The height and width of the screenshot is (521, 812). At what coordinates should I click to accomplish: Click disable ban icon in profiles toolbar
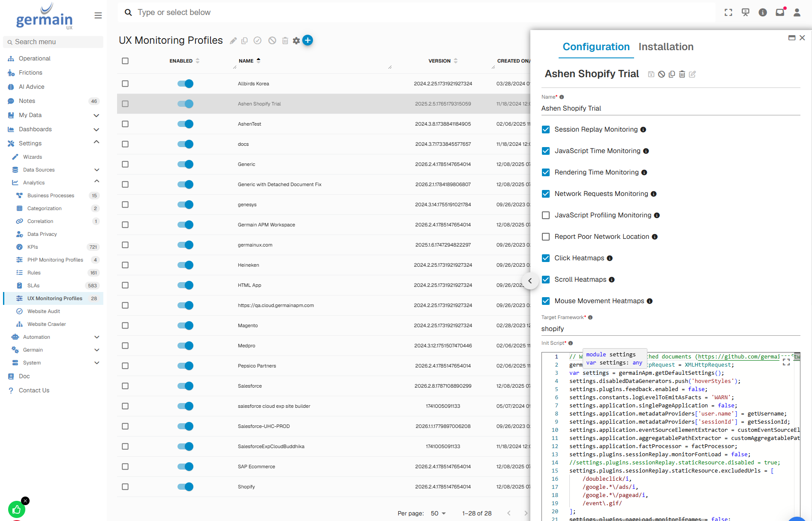pos(272,40)
